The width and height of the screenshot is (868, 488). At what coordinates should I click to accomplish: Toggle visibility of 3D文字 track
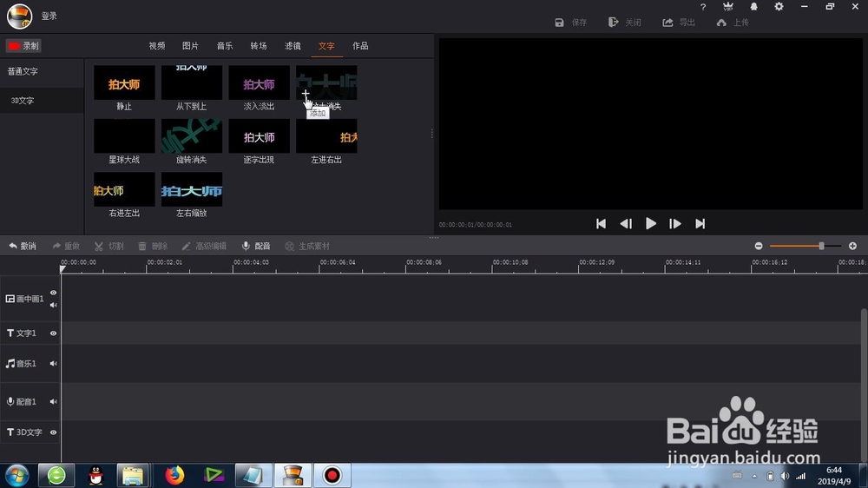pos(53,432)
